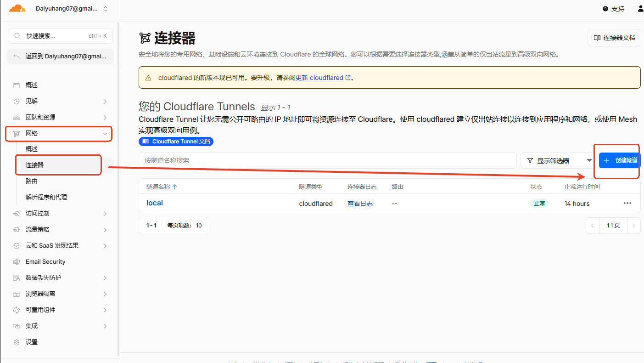
Task: Click the cloudflared tunnel type cell
Action: [x=316, y=204]
